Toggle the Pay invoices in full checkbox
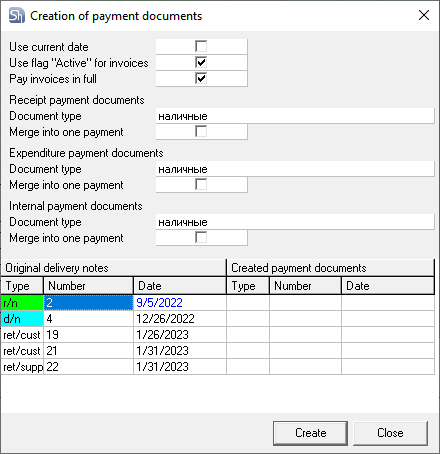Screen dimensions: 440x454 pyautogui.click(x=201, y=78)
